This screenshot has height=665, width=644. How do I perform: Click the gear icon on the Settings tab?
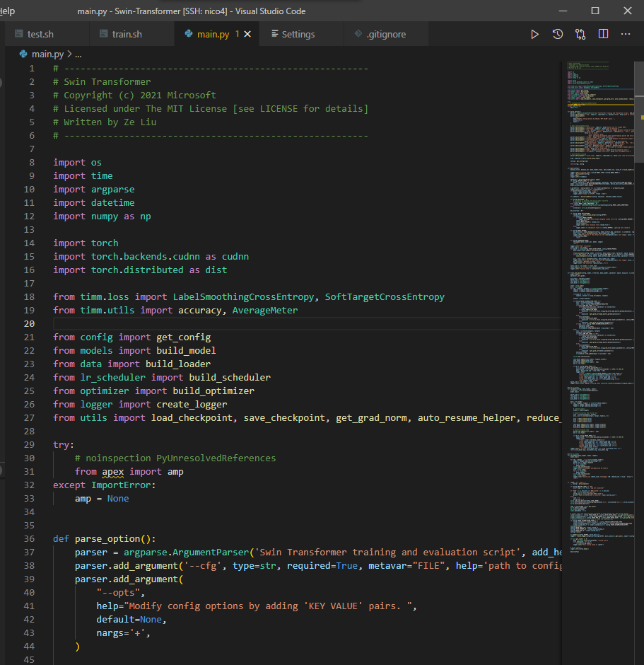click(276, 33)
